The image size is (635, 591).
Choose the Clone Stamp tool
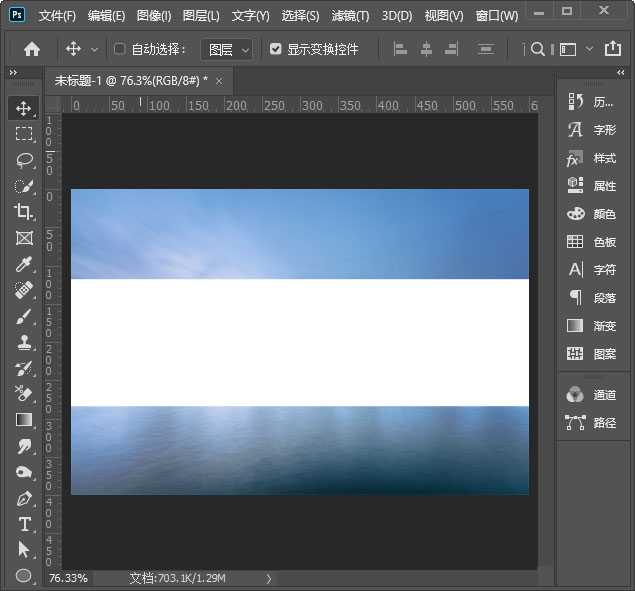[24, 342]
